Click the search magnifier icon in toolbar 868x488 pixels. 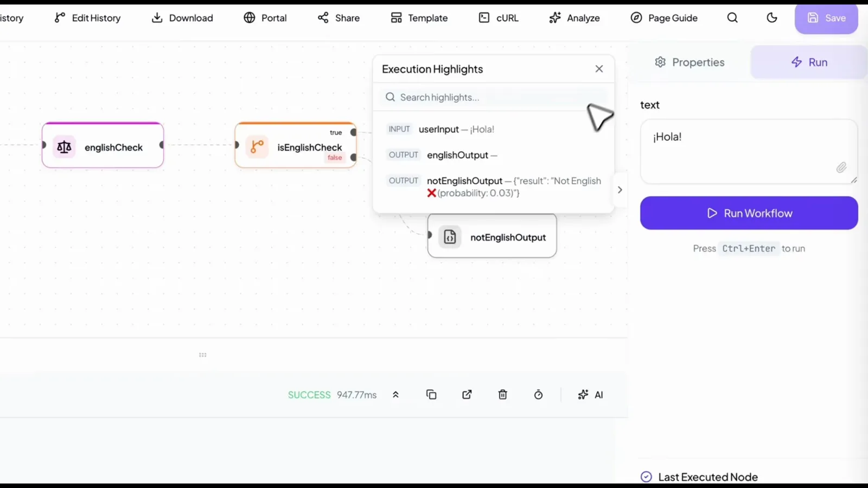[732, 18]
